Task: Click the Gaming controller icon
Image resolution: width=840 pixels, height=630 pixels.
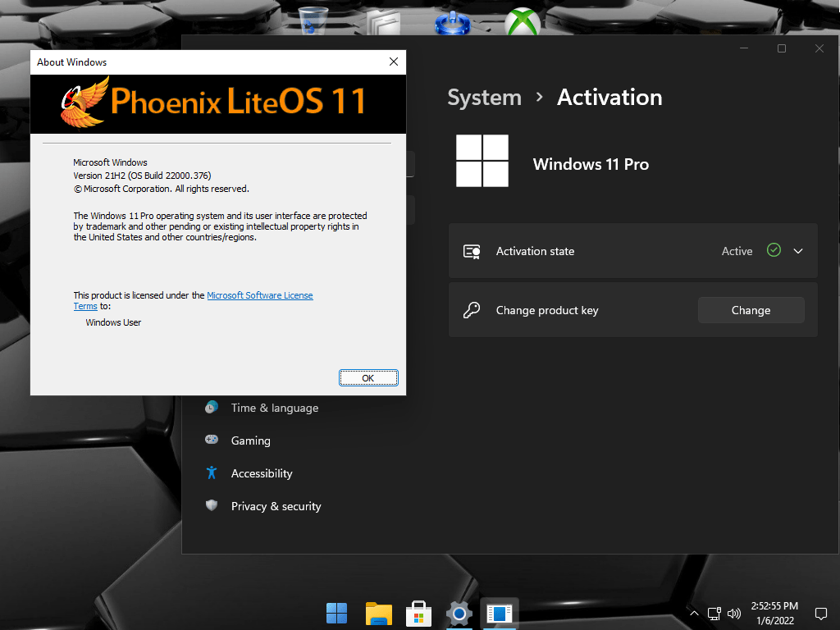Action: (212, 440)
